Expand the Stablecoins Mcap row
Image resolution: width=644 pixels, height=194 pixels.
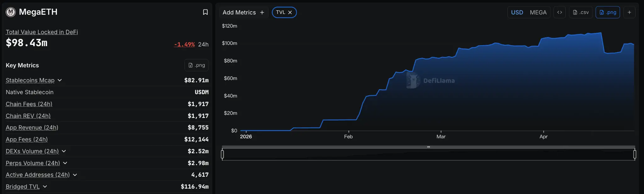click(60, 80)
